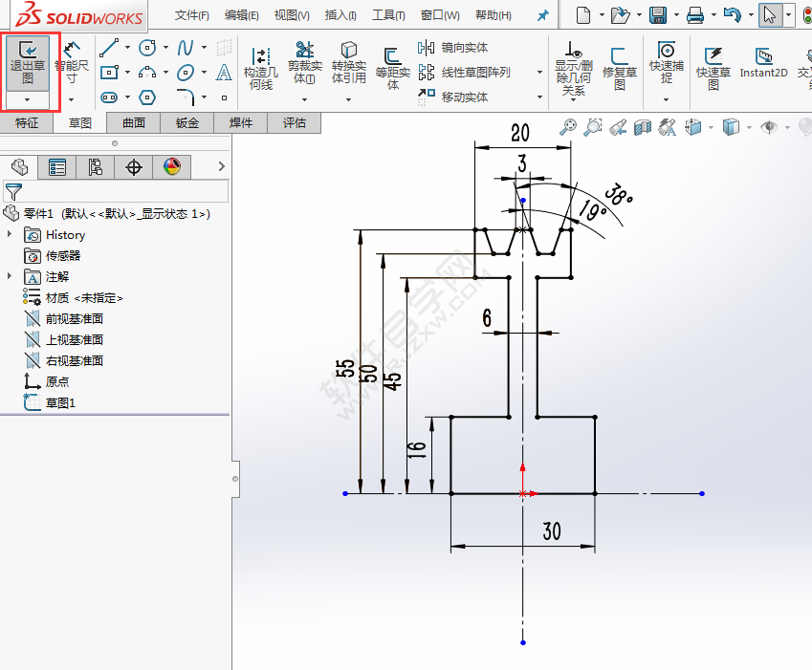Open the Linear Sketch Pattern dropdown

(540, 73)
